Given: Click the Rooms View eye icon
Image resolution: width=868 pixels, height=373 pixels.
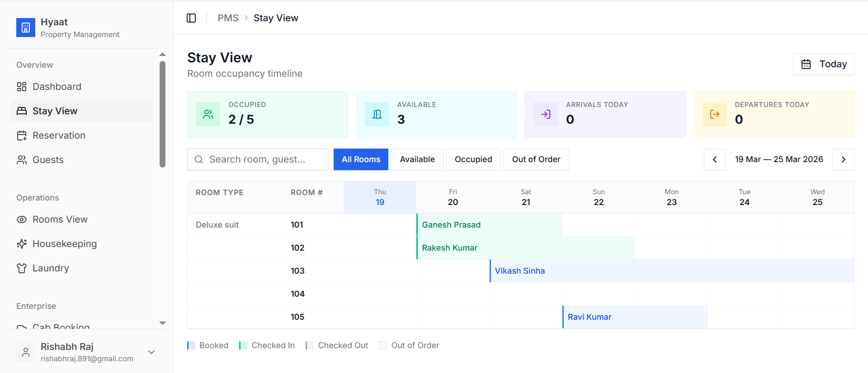Looking at the screenshot, I should pyautogui.click(x=22, y=219).
